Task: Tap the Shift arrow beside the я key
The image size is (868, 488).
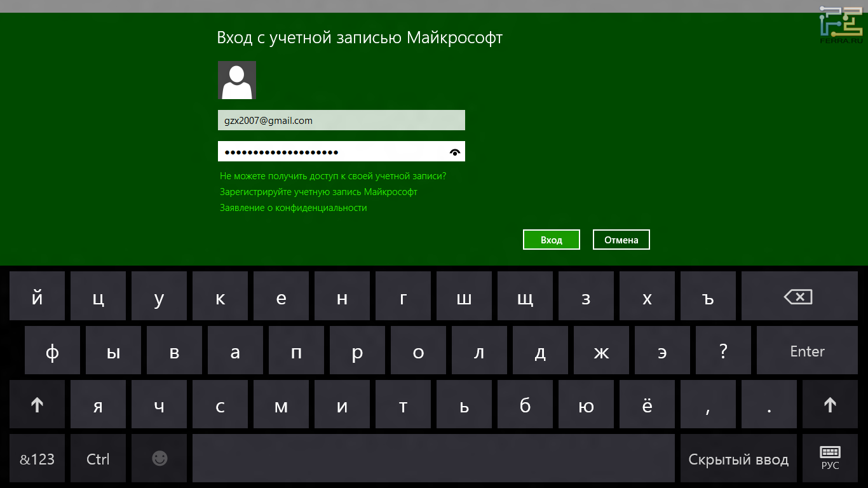Action: [x=37, y=405]
